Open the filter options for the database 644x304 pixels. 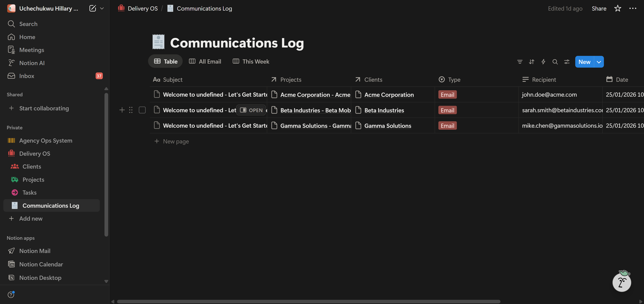520,62
